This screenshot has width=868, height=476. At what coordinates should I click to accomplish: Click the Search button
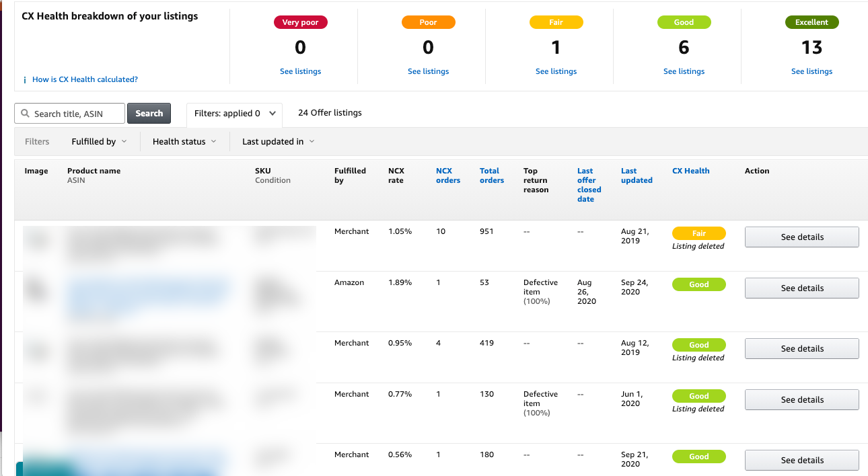[x=149, y=113]
